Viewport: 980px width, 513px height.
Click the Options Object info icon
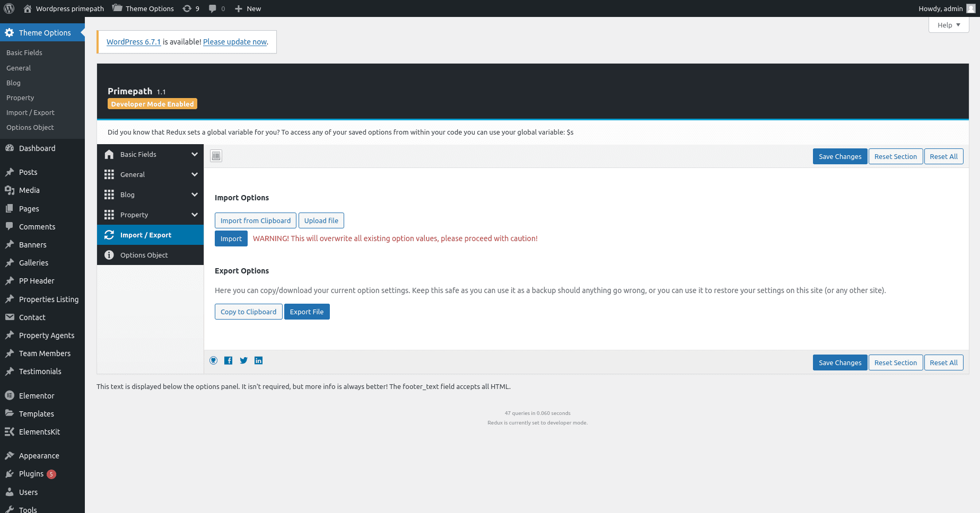[109, 255]
